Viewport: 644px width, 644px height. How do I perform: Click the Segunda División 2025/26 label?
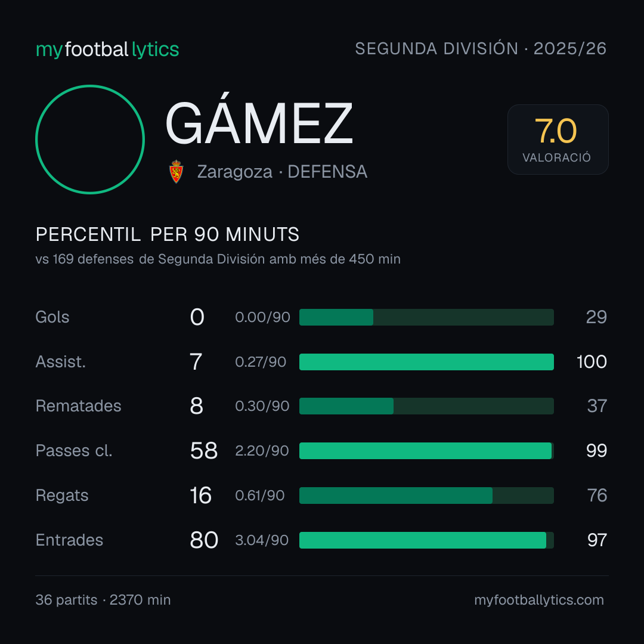click(481, 48)
